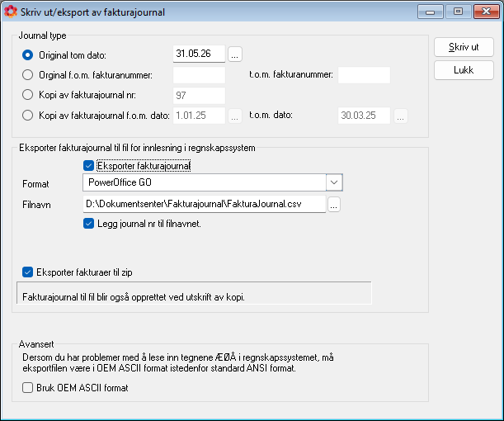This screenshot has width=504, height=421.
Task: Click the application icon in title bar
Action: click(x=11, y=12)
